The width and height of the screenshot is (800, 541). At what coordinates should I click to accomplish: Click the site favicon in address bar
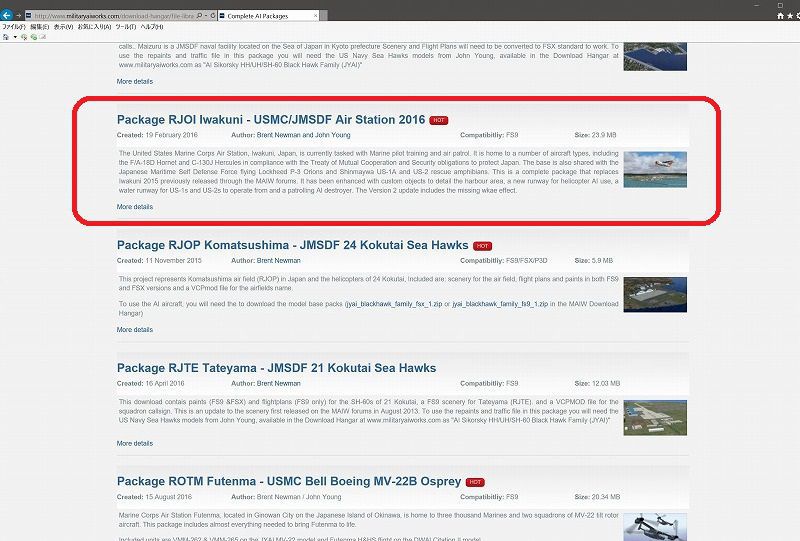click(x=29, y=16)
